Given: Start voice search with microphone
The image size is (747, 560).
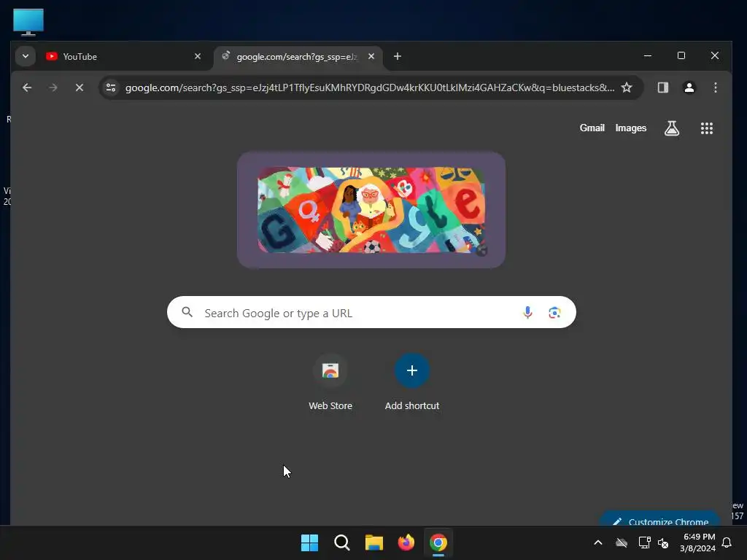Looking at the screenshot, I should (x=527, y=312).
